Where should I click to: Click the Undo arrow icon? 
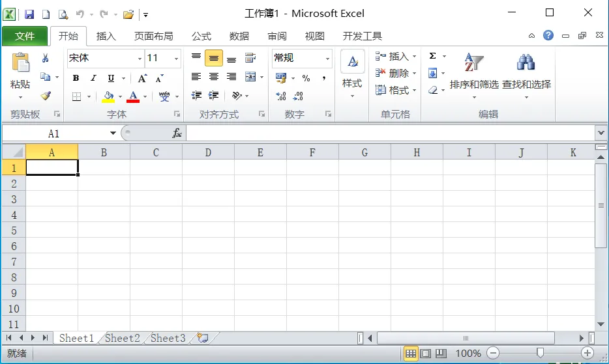80,14
